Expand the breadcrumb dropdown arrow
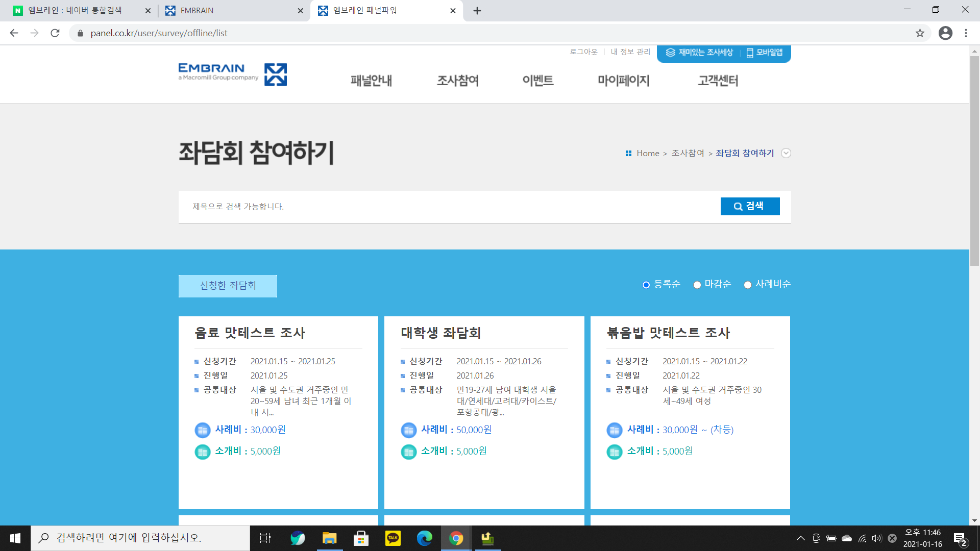 coord(786,153)
